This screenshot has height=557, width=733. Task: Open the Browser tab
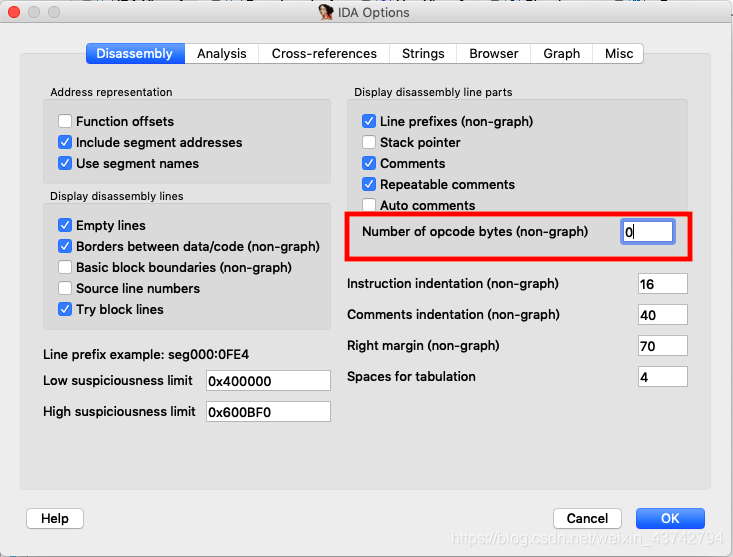(x=494, y=54)
